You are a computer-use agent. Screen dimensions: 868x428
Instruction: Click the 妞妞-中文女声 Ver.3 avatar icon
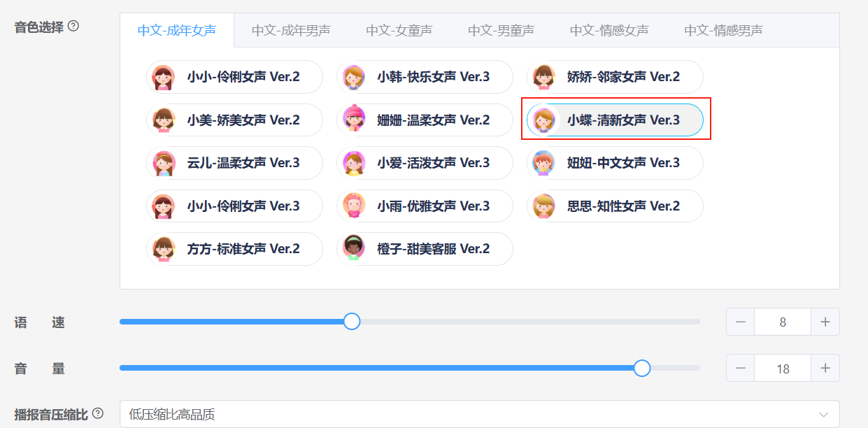point(543,163)
